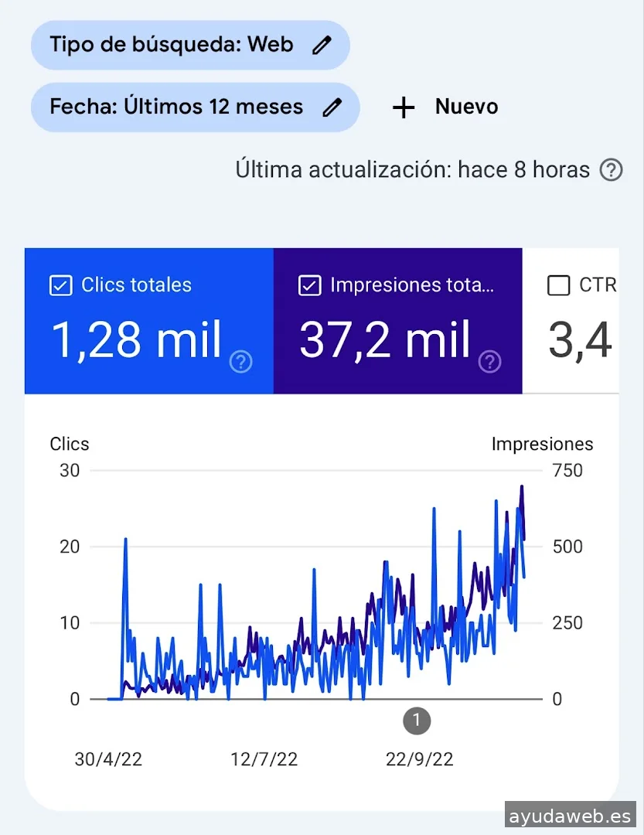The image size is (644, 835).
Task: Click help icon in Impresiones totales card
Action: click(x=490, y=361)
